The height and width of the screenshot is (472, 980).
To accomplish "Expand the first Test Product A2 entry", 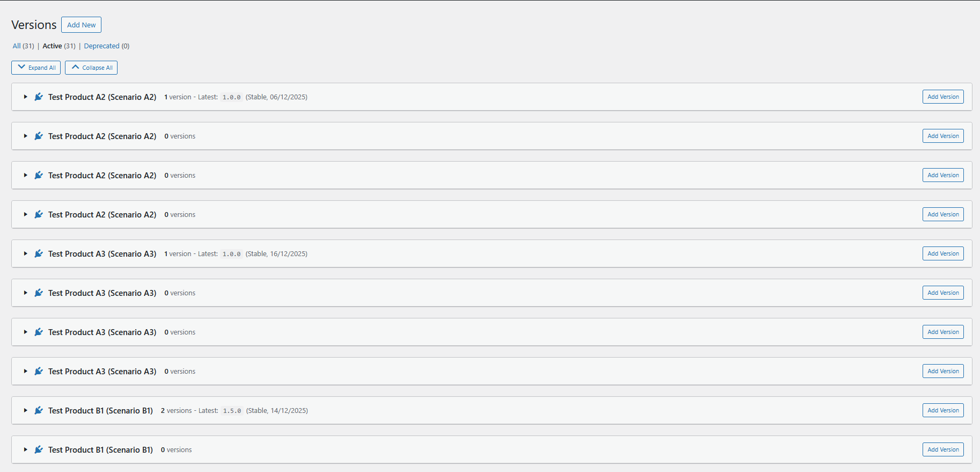I will pyautogui.click(x=25, y=97).
